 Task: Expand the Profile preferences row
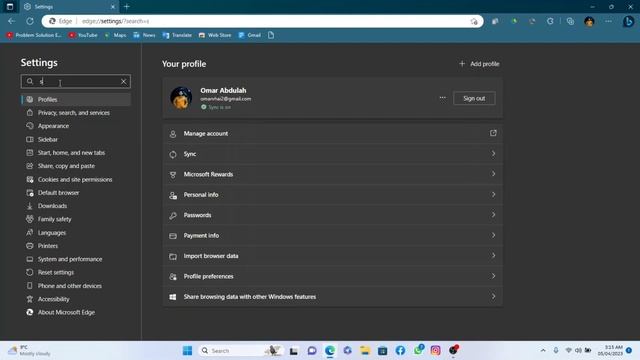coord(332,276)
